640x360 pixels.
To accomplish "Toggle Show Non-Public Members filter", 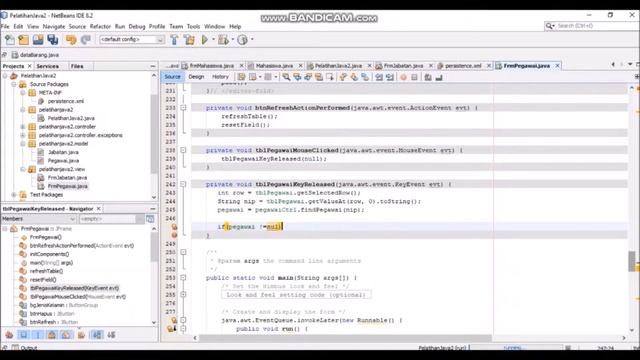I will (52, 335).
